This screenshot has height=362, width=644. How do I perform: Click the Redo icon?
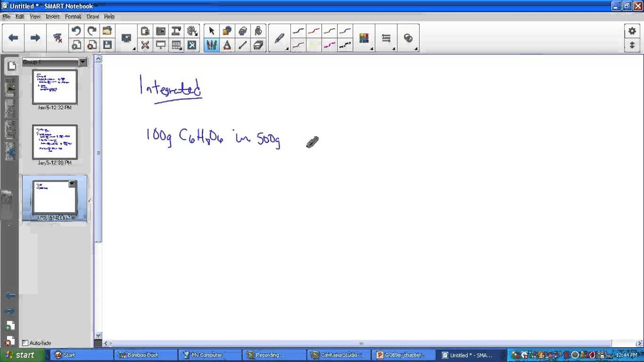point(92,31)
